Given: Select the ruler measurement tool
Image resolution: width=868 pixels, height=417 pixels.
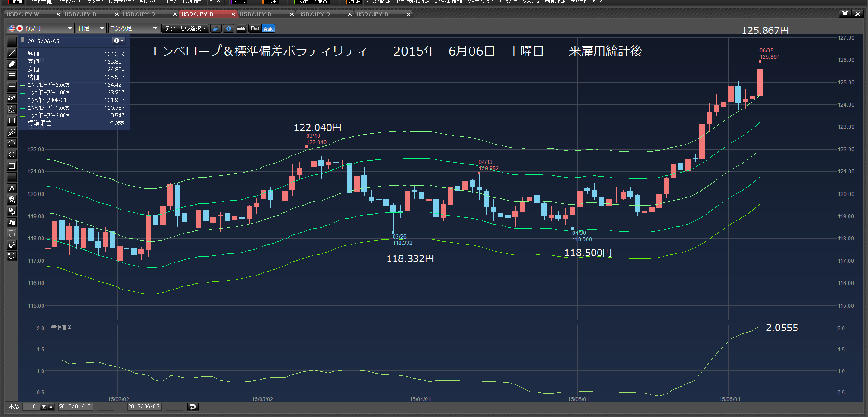Looking at the screenshot, I should pos(12,64).
